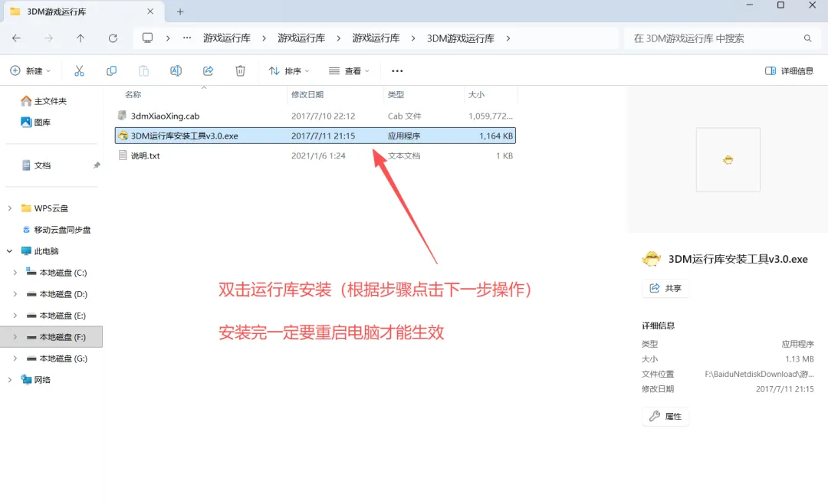Open 文档 pinned folder in sidebar
828x504 pixels.
pos(37,165)
